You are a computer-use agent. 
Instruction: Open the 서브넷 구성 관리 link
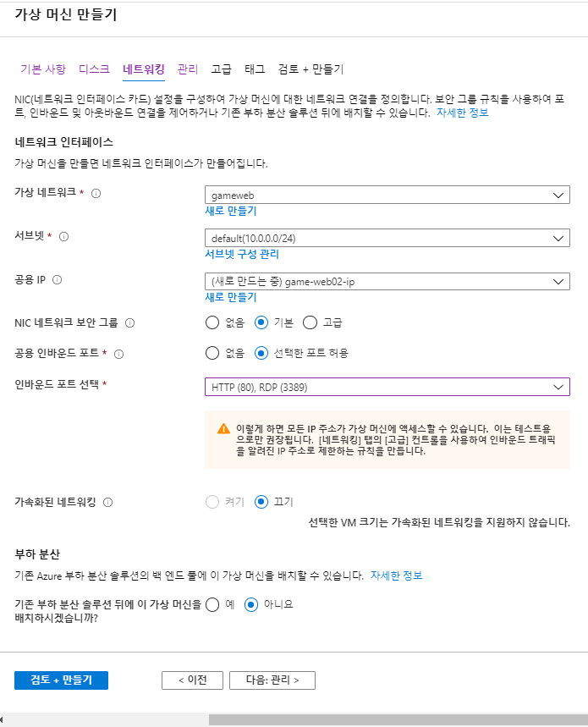(x=242, y=254)
